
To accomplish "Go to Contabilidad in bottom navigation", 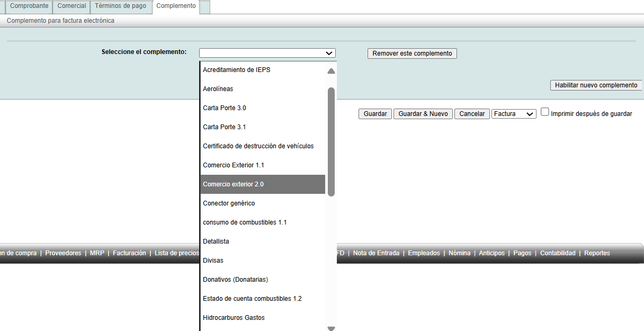I will 558,253.
